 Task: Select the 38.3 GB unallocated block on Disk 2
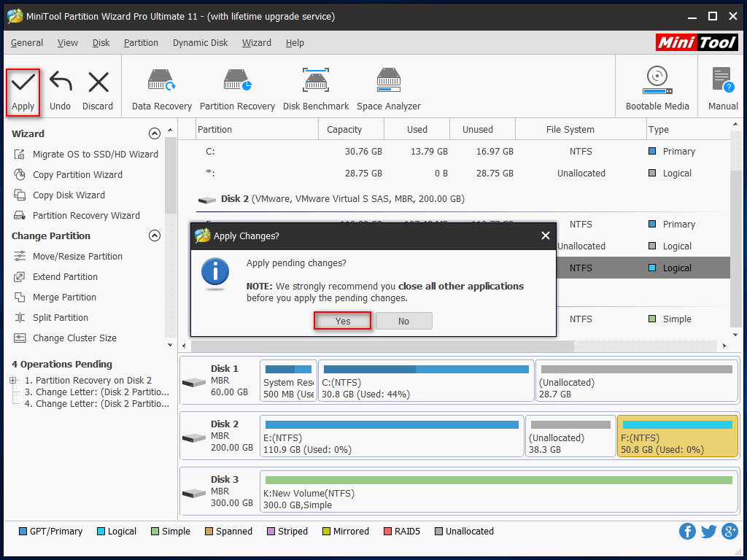click(x=570, y=436)
